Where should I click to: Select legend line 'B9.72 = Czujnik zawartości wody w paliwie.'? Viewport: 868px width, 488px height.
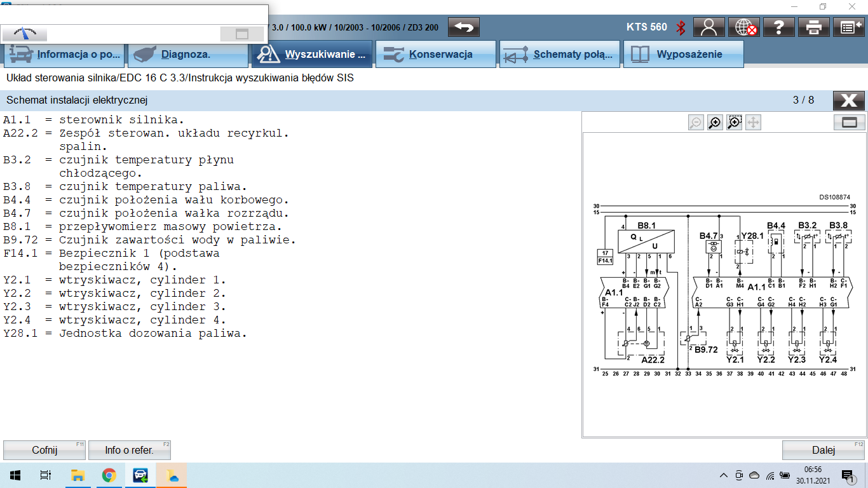[149, 240]
